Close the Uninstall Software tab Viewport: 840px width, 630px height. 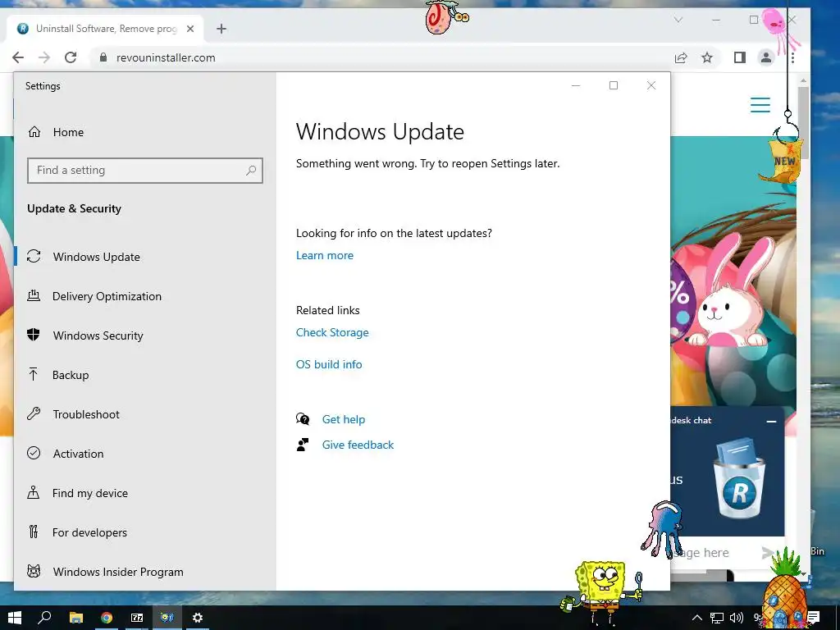click(190, 29)
